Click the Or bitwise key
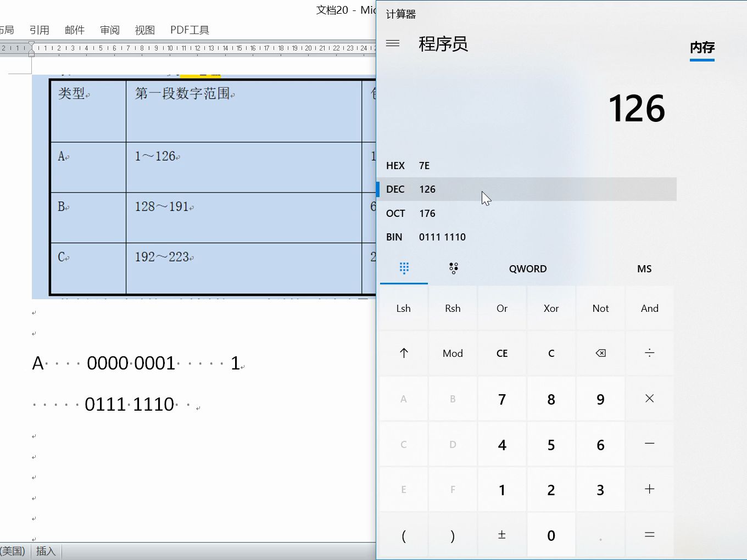Screen dimensions: 747x560 click(x=502, y=308)
